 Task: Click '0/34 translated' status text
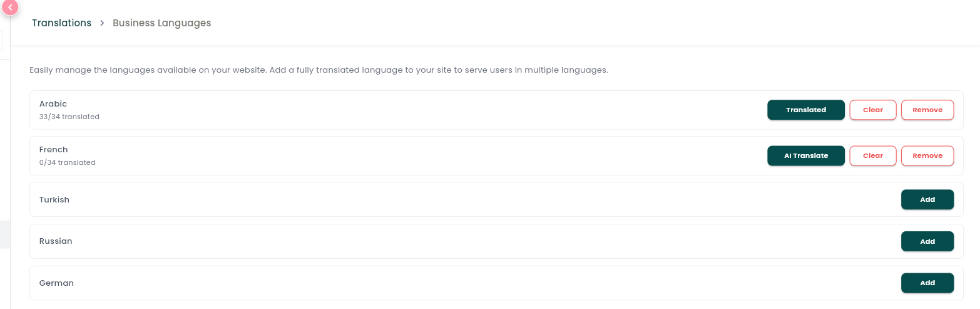click(68, 162)
